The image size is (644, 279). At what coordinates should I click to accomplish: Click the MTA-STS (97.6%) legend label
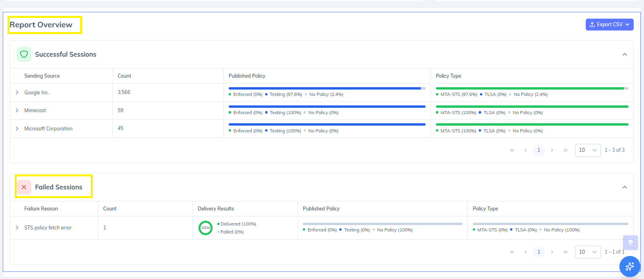coord(459,94)
